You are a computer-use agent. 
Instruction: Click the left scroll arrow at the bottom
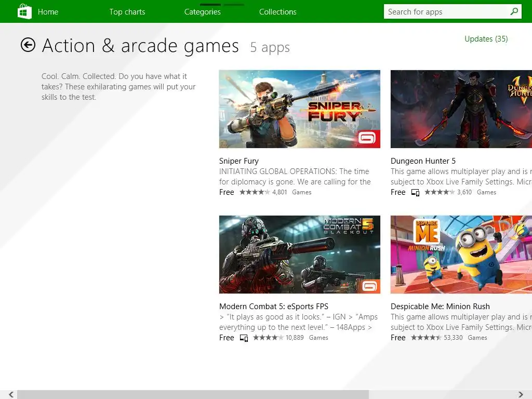tap(11, 394)
